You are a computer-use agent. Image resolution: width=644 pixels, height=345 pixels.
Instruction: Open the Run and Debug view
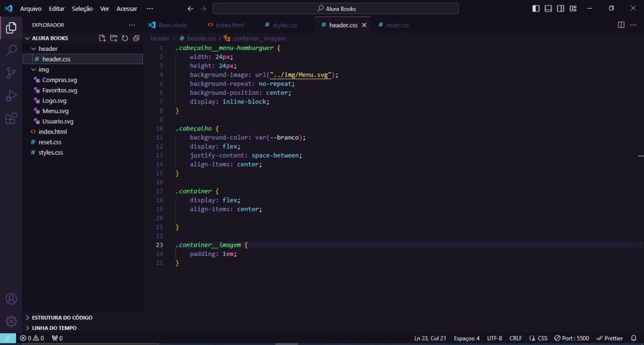point(11,96)
